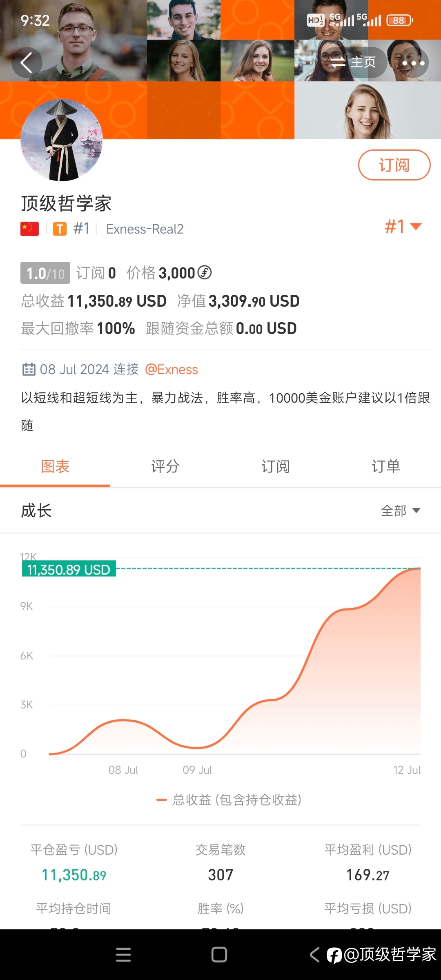Select the 12 Jul point on growth chart

420,569
